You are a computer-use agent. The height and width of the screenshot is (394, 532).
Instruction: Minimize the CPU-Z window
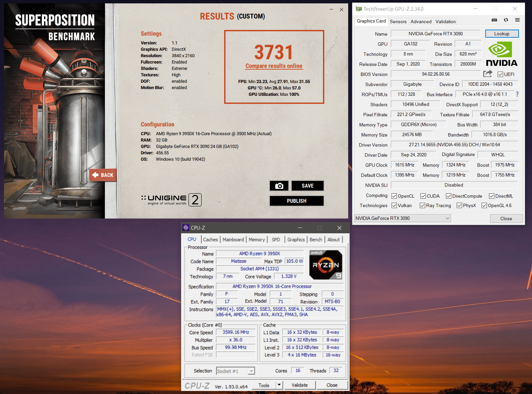(x=300, y=228)
